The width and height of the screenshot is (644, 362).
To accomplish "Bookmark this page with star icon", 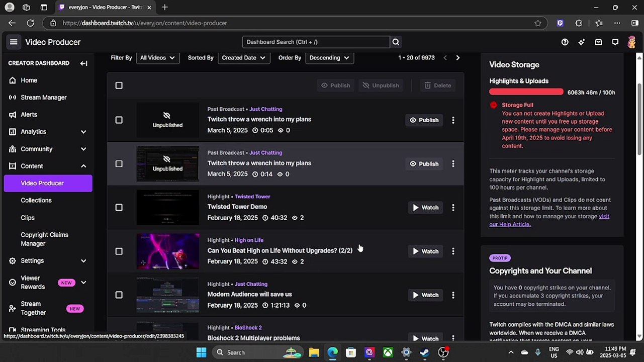I will click(538, 23).
